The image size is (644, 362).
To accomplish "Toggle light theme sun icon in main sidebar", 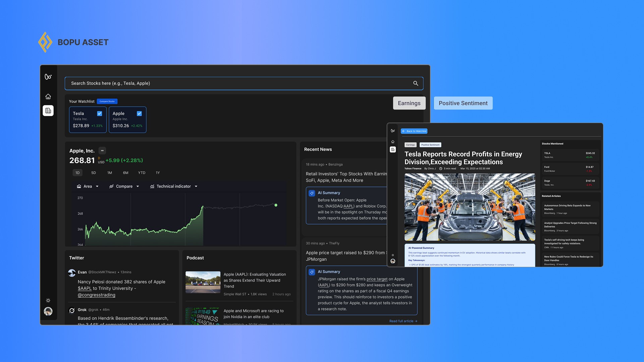I will [x=48, y=300].
